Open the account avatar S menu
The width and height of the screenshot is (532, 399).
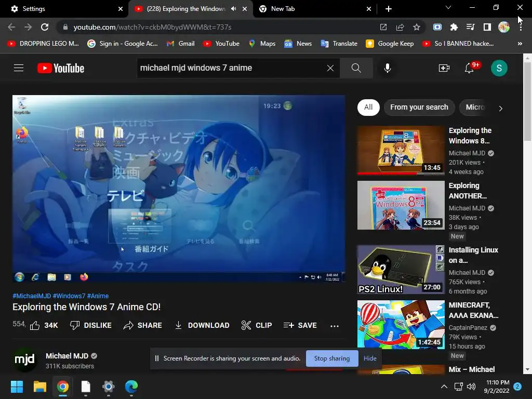499,68
